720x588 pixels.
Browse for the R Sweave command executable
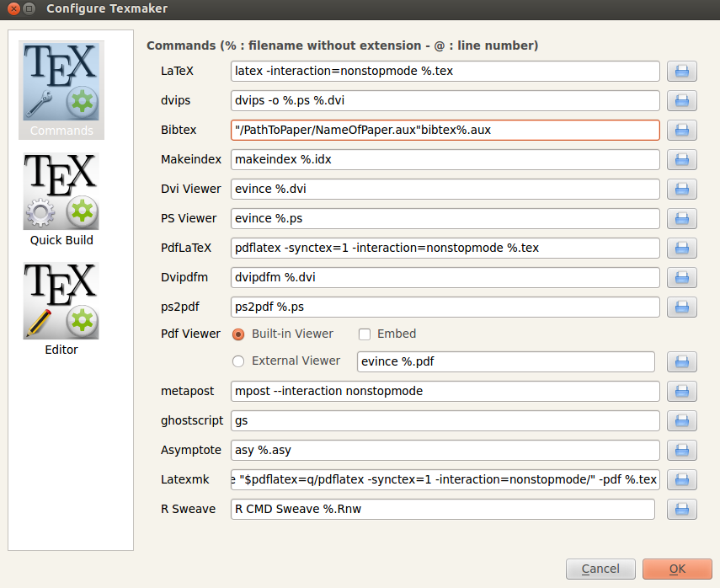click(x=682, y=509)
